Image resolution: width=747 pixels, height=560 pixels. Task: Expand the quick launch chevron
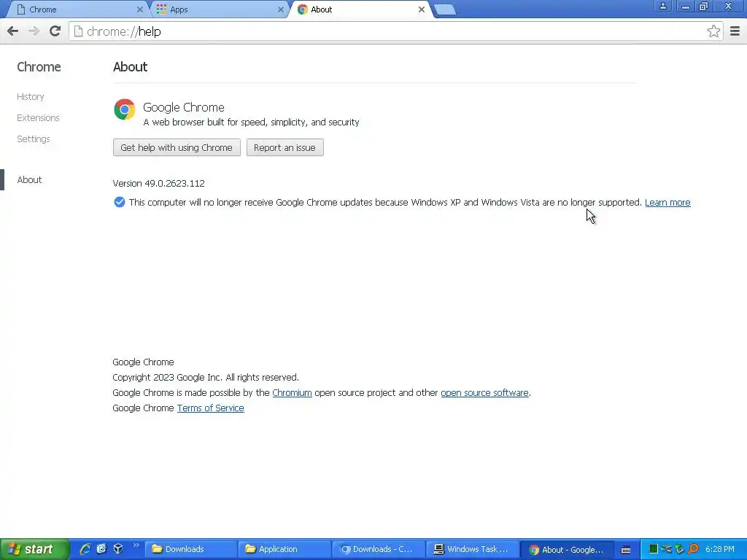coord(136,545)
